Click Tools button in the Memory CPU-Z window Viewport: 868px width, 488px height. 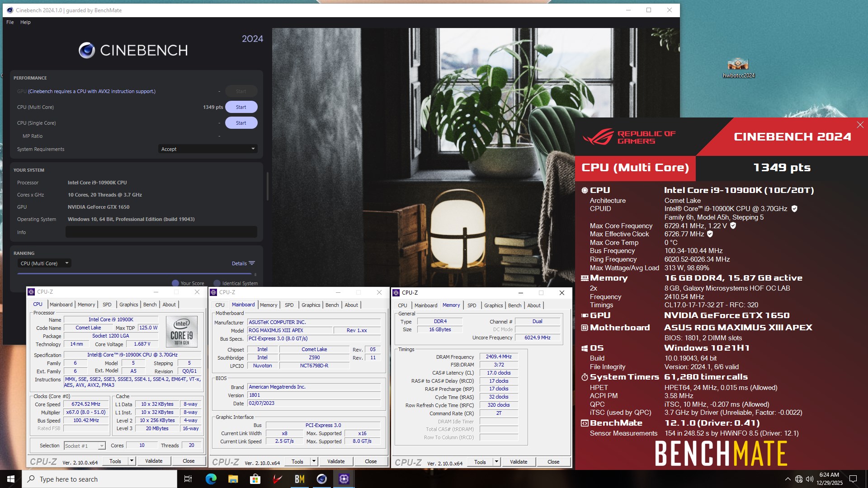(x=480, y=462)
